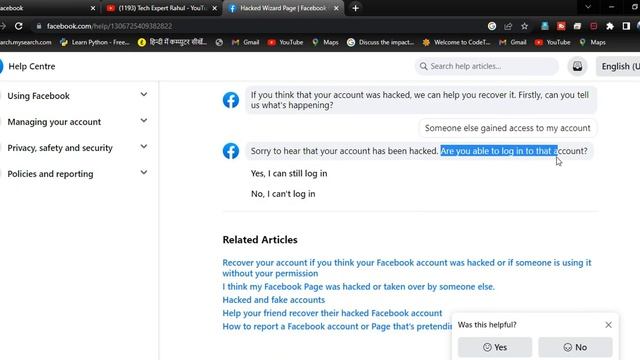Click the site lock icon in address bar
The height and width of the screenshot is (360, 640).
[x=39, y=26]
